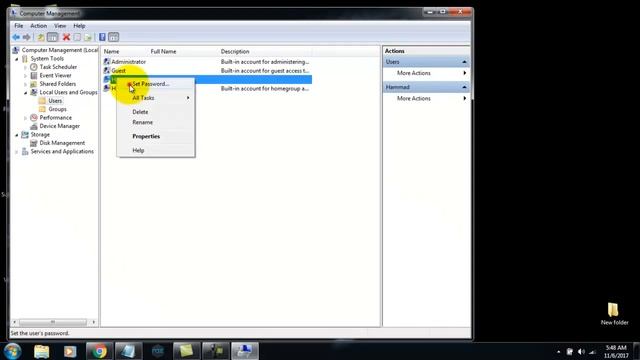Screen dimensions: 640x360
Task: Open the Properties toolbar icon
Action: click(77, 38)
